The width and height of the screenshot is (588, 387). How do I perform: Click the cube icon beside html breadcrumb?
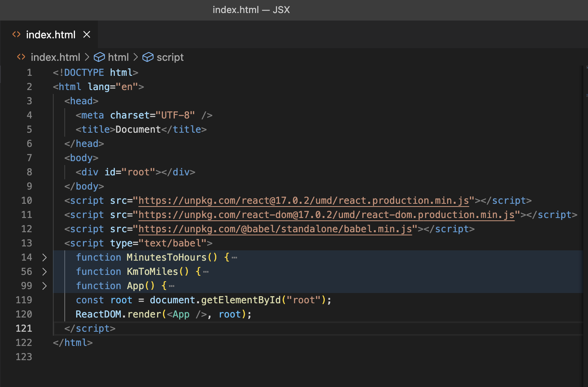click(99, 57)
